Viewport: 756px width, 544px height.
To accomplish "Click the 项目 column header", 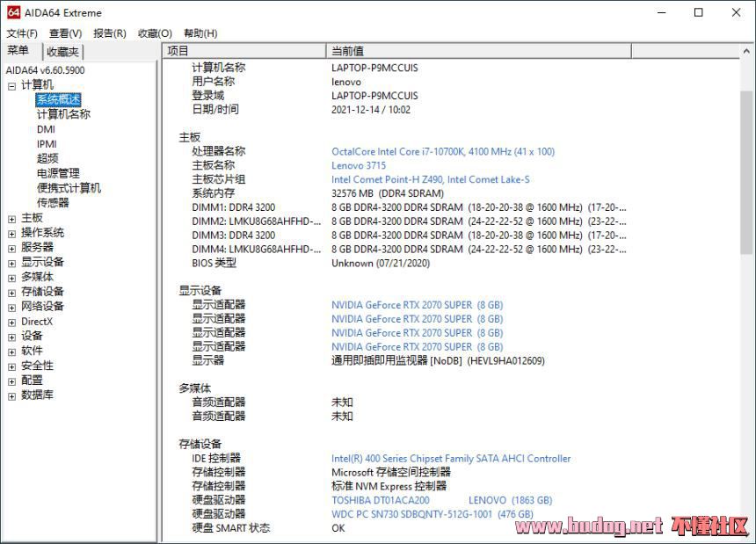I will tap(244, 51).
